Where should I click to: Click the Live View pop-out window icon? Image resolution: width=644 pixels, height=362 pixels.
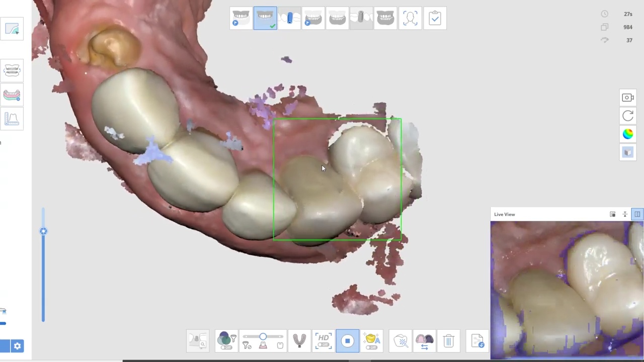click(x=613, y=214)
